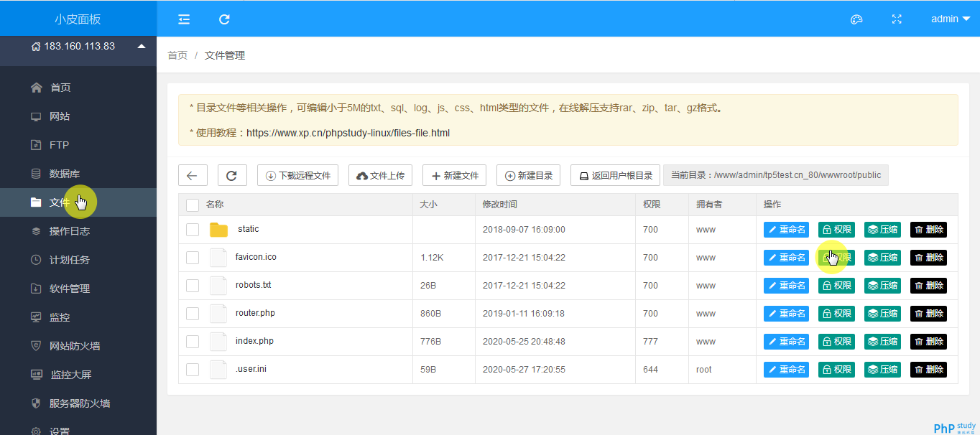Click 下载远程文件 button
The height and width of the screenshot is (435, 980).
(297, 175)
